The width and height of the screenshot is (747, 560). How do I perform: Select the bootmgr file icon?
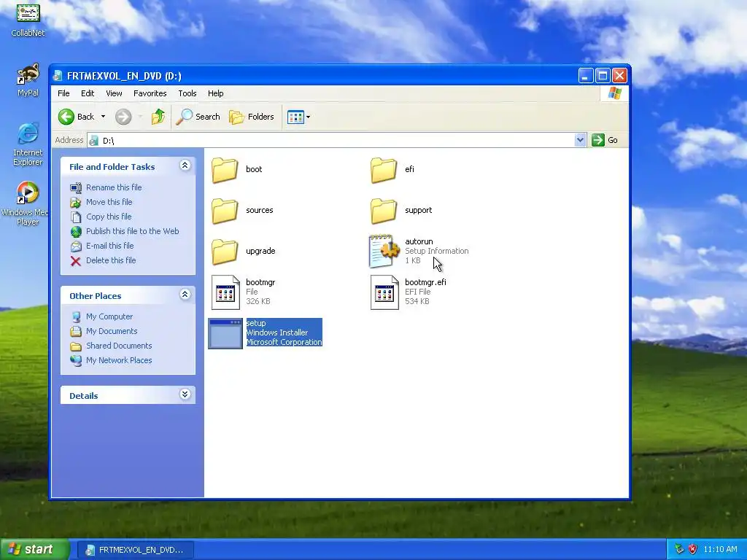point(225,292)
